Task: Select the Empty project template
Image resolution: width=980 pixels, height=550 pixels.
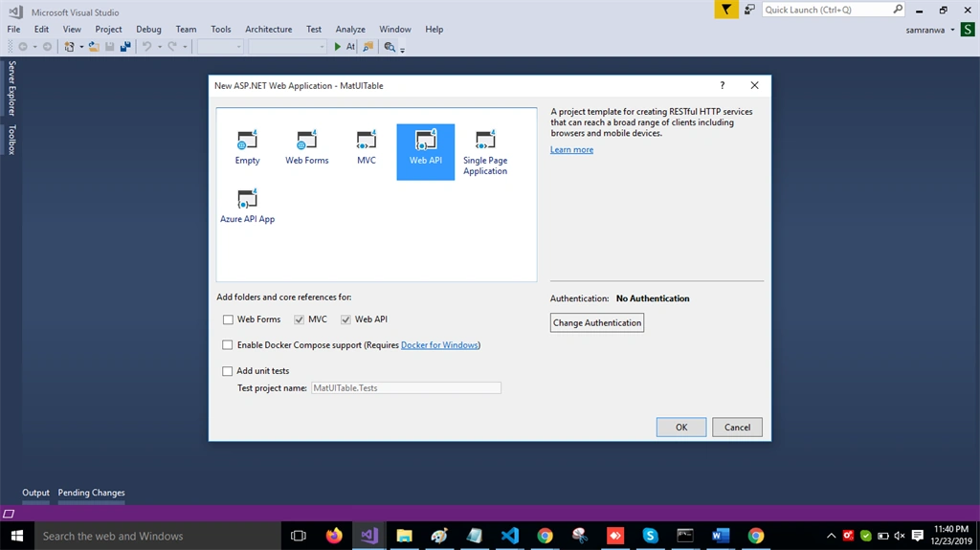Action: (247, 147)
